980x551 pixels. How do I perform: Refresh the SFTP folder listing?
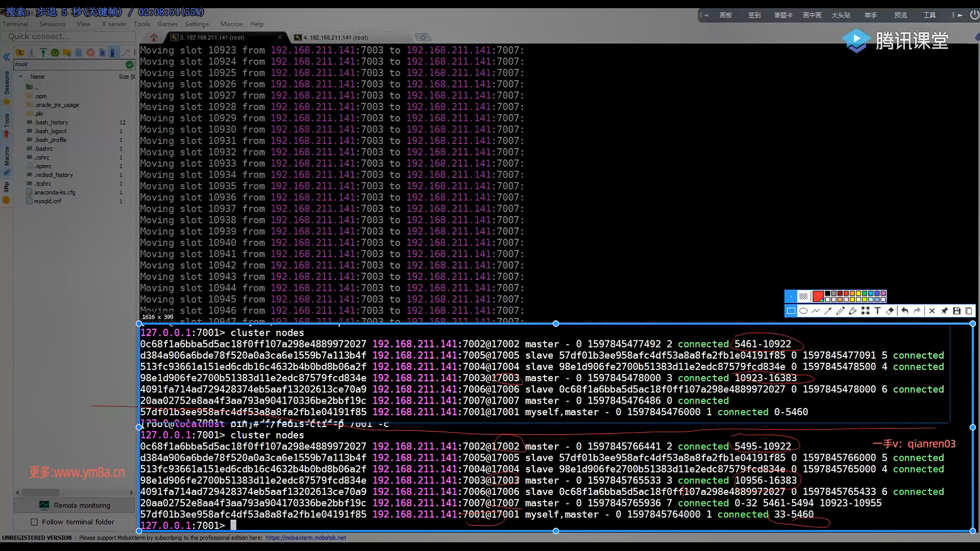pos(55,53)
